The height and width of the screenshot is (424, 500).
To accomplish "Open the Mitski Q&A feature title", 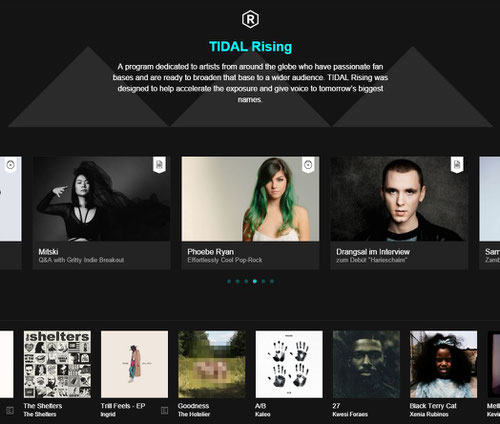I will coord(48,252).
